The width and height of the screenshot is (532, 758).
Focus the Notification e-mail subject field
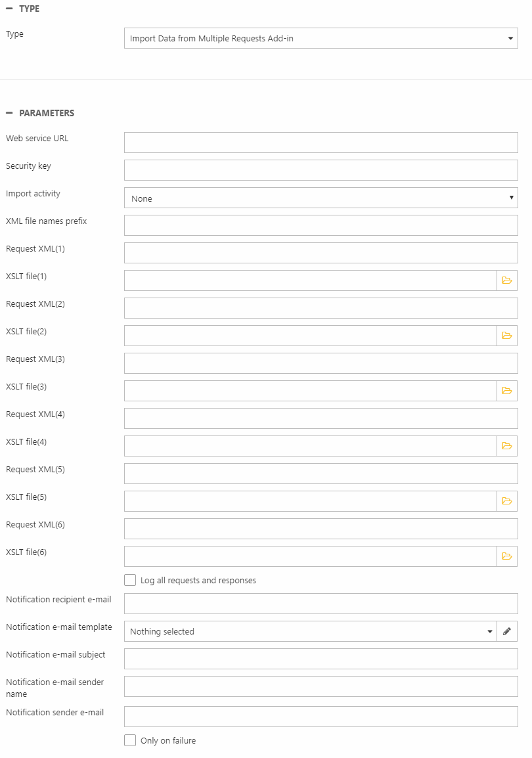(321, 659)
